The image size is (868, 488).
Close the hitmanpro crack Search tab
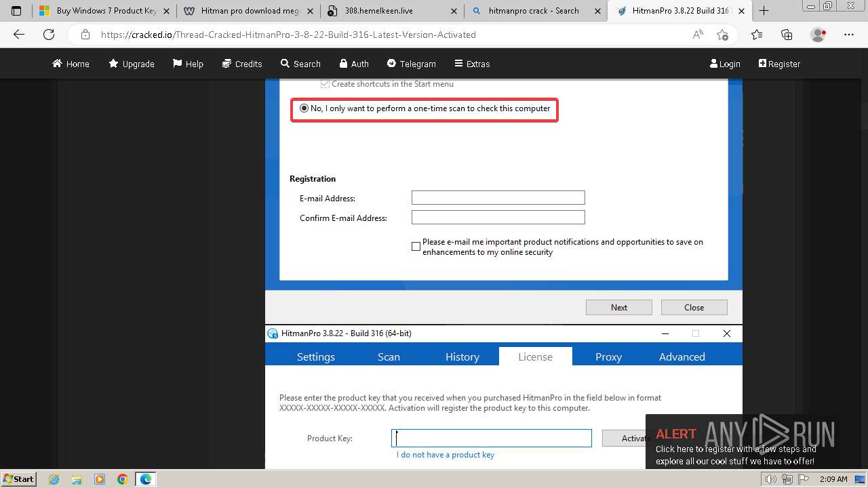coord(597,11)
